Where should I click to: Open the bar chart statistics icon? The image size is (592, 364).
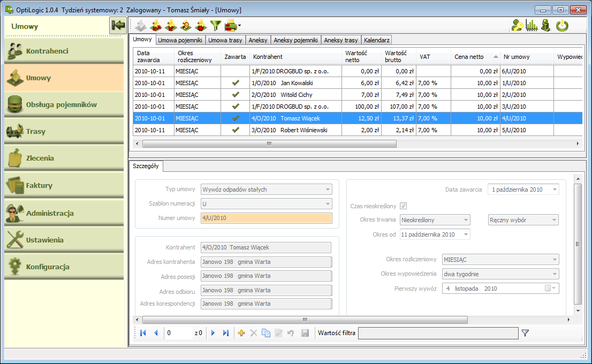[x=532, y=26]
